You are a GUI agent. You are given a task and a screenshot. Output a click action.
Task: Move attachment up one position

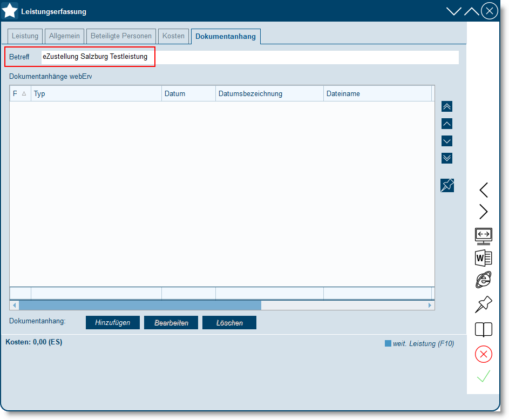(x=447, y=124)
